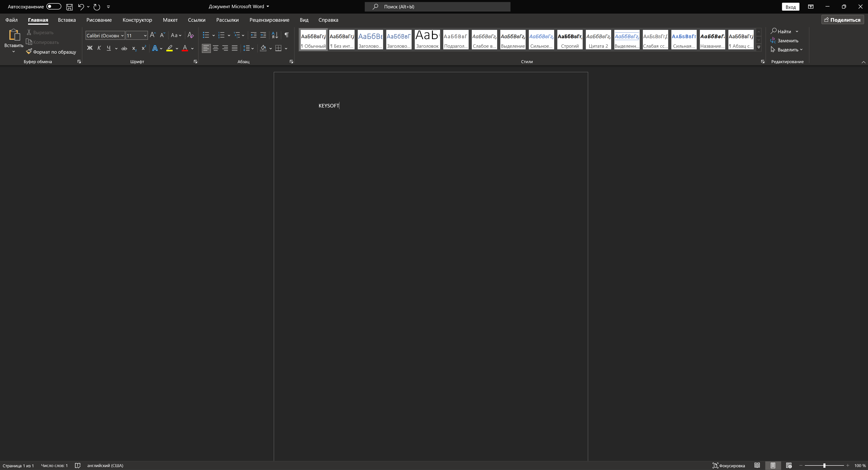Screen dimensions: 868x470
Task: Click the bulleted list icon
Action: coord(205,35)
